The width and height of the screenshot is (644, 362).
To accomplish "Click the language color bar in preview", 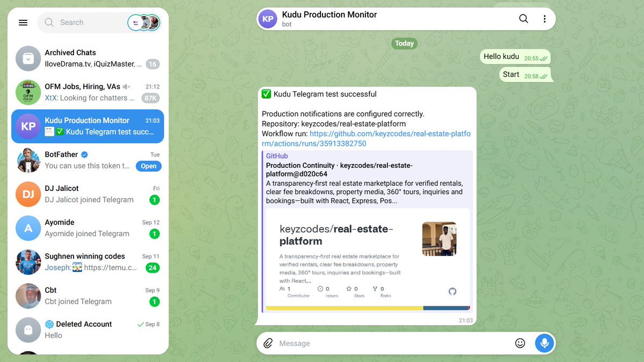I will coord(368,308).
